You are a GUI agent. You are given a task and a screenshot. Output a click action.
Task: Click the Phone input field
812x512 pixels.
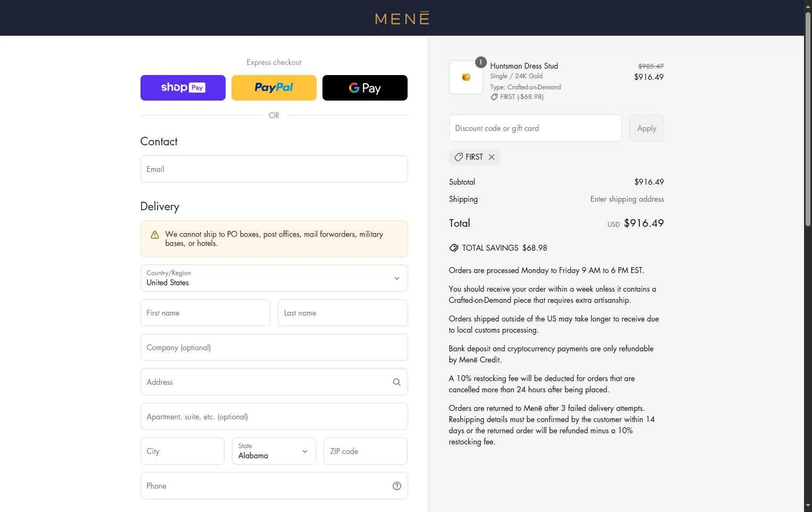pos(274,485)
